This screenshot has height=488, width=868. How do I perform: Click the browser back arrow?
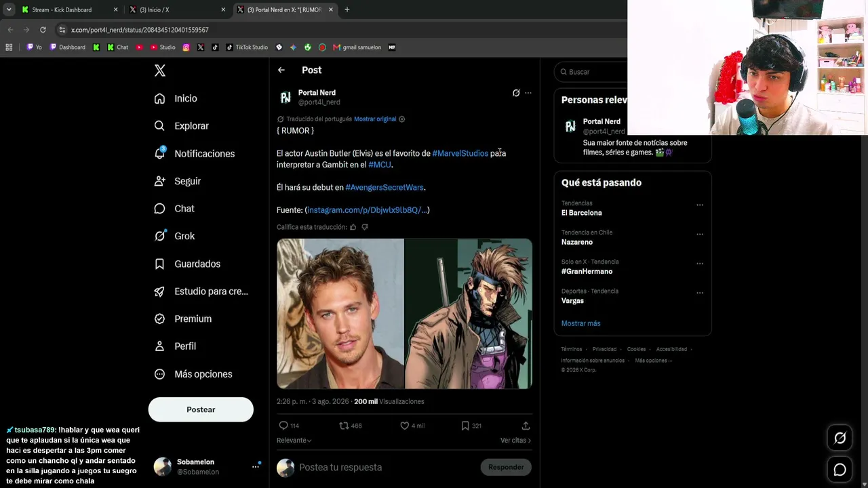click(x=10, y=30)
